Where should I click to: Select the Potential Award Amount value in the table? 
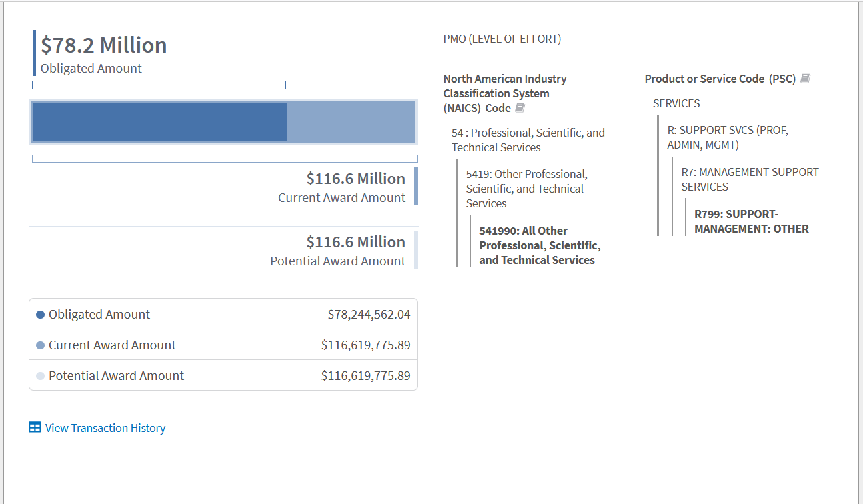[365, 375]
